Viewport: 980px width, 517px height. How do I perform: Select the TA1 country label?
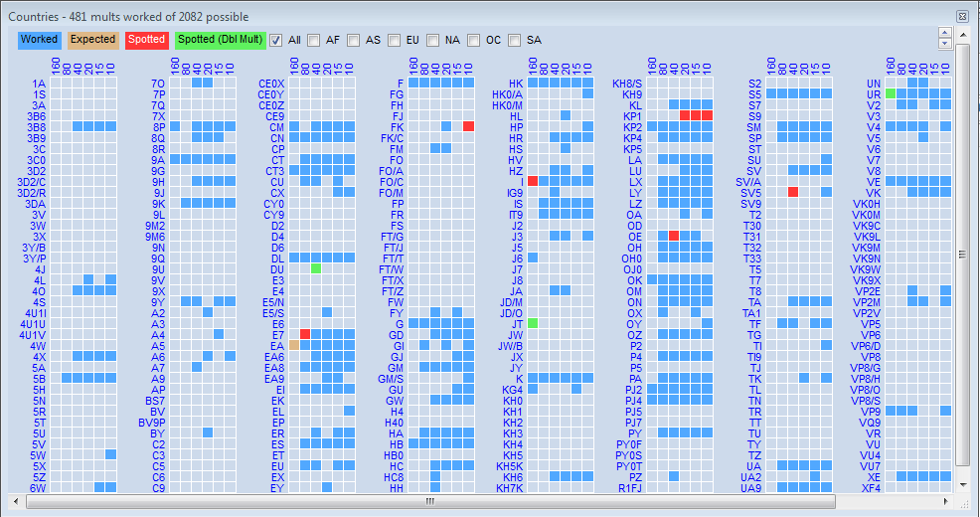coord(751,312)
